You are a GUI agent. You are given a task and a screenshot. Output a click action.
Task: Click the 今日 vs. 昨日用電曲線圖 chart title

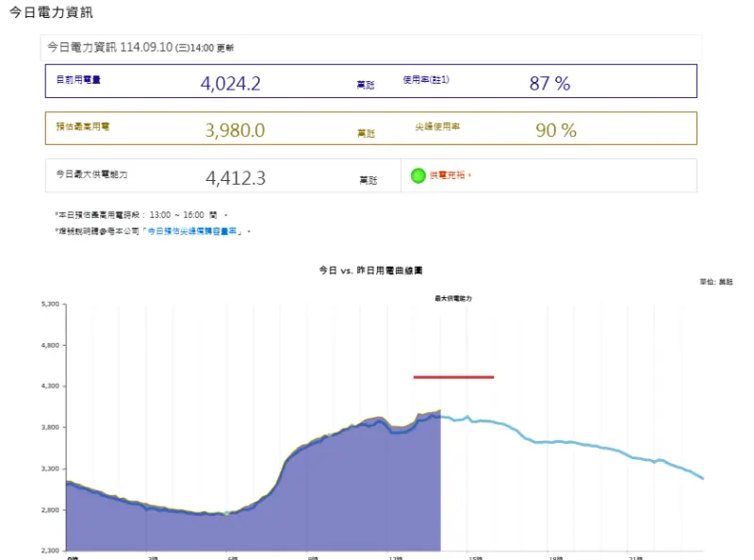(376, 270)
